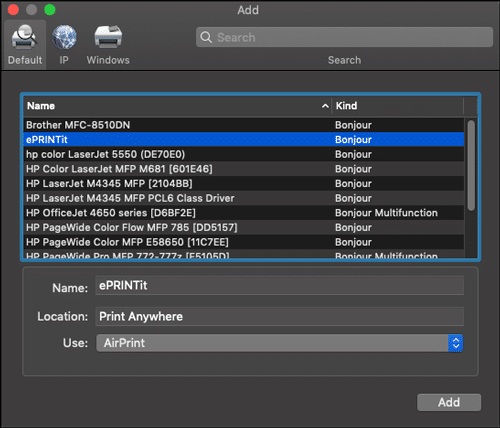Screen dimensions: 500x428
Task: Open the Use AirPrint dropdown
Action: (279, 343)
